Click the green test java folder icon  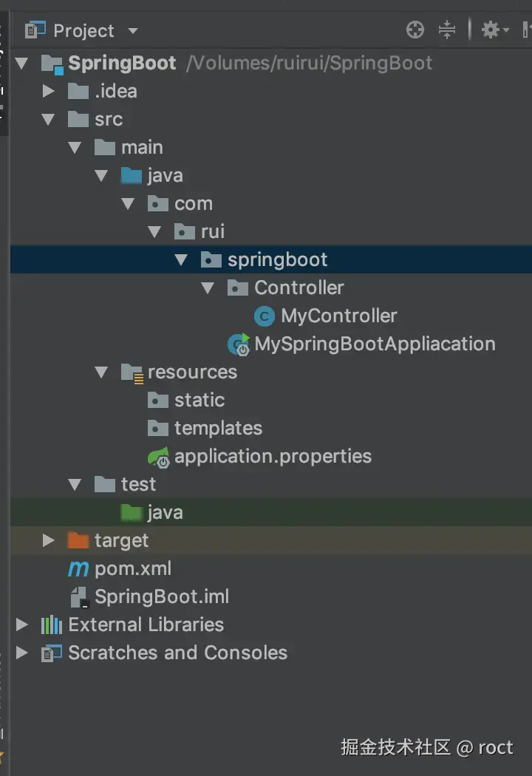(x=132, y=512)
